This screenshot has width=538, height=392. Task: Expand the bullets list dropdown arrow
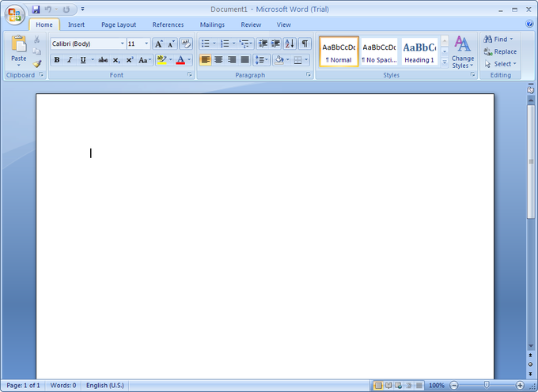(x=214, y=43)
